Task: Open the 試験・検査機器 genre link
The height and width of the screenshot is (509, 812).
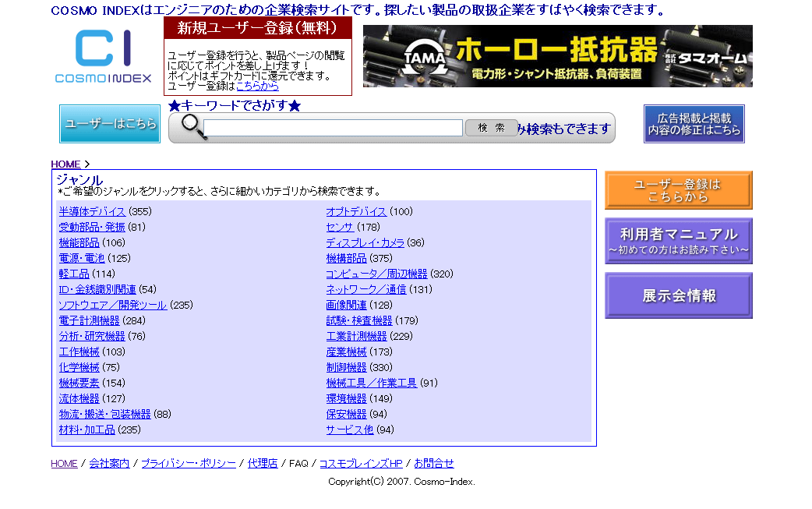Action: pyautogui.click(x=359, y=320)
